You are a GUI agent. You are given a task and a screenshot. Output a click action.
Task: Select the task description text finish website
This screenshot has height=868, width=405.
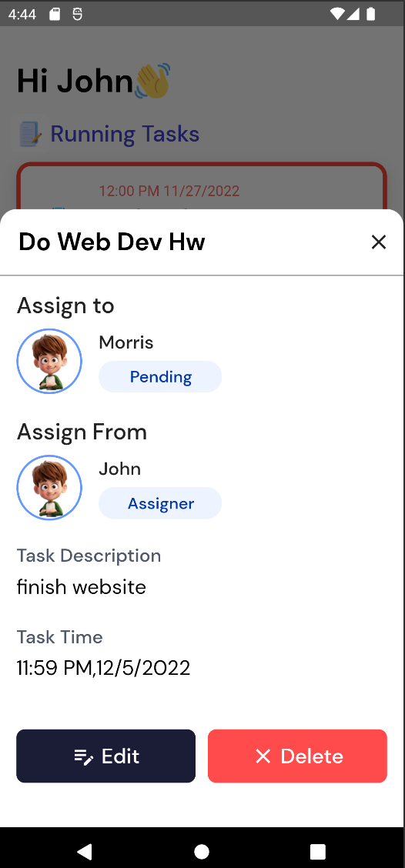pos(82,587)
